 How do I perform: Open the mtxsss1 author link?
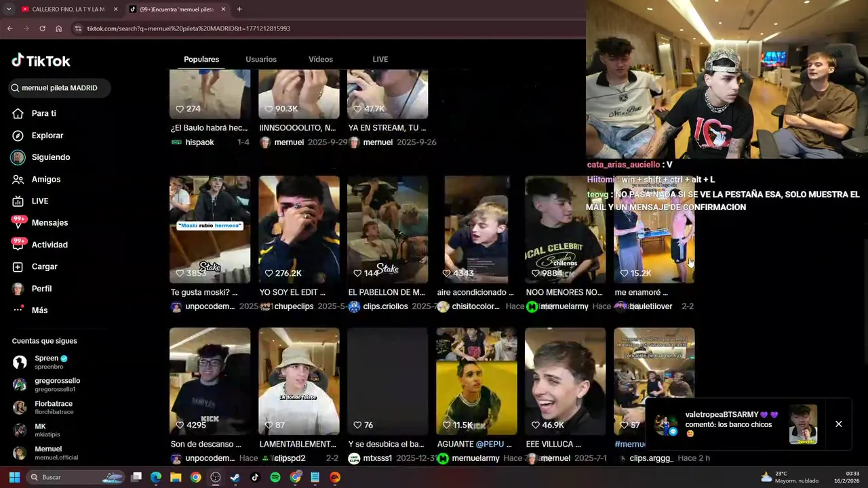(x=378, y=458)
